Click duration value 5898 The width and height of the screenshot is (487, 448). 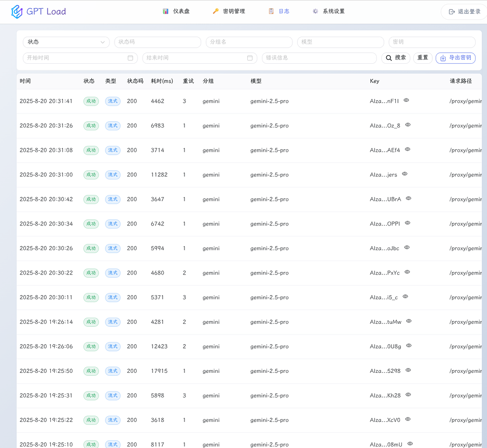click(157, 396)
